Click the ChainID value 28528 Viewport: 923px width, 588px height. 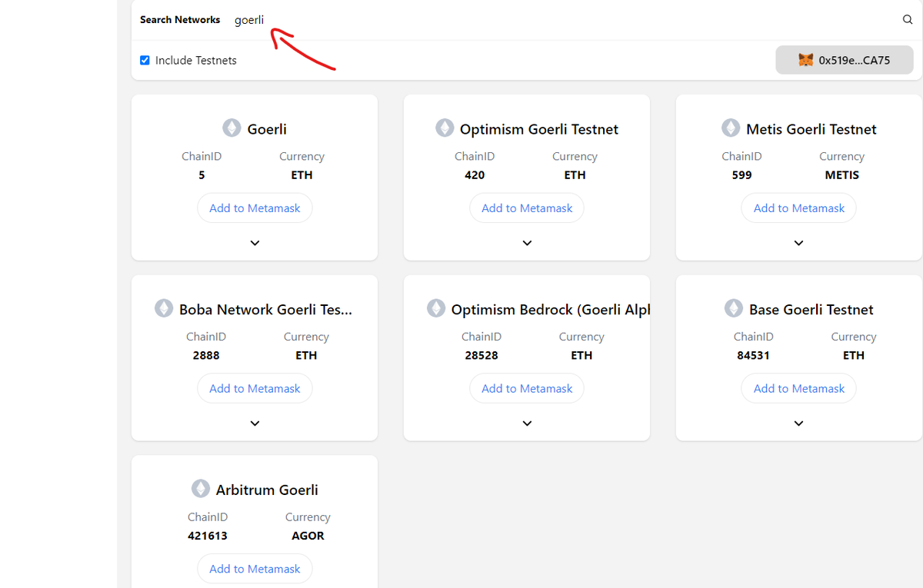[481, 356]
